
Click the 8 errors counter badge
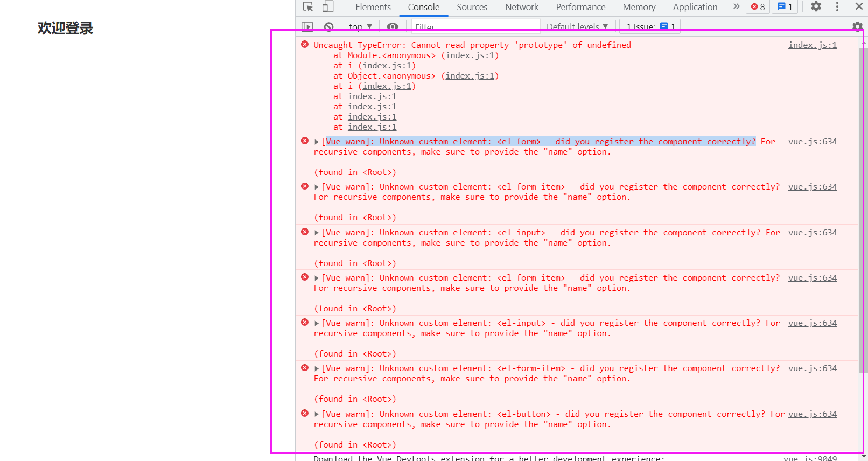(758, 7)
